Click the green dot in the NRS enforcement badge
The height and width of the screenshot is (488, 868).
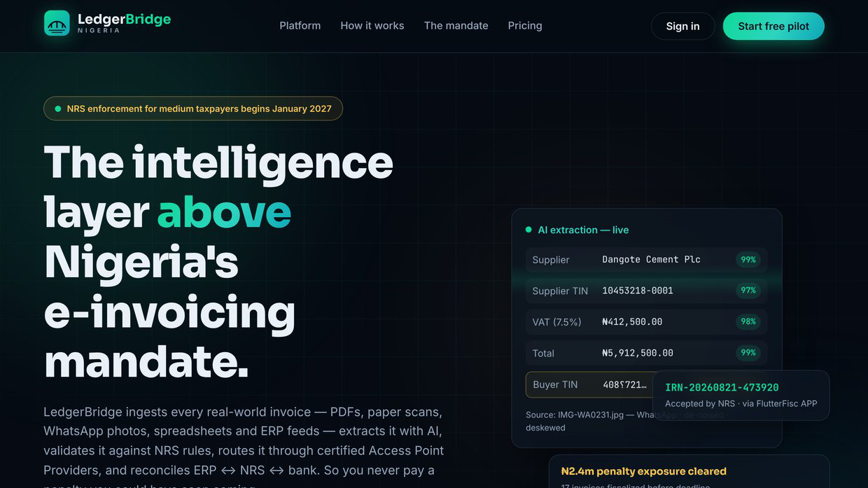click(58, 109)
